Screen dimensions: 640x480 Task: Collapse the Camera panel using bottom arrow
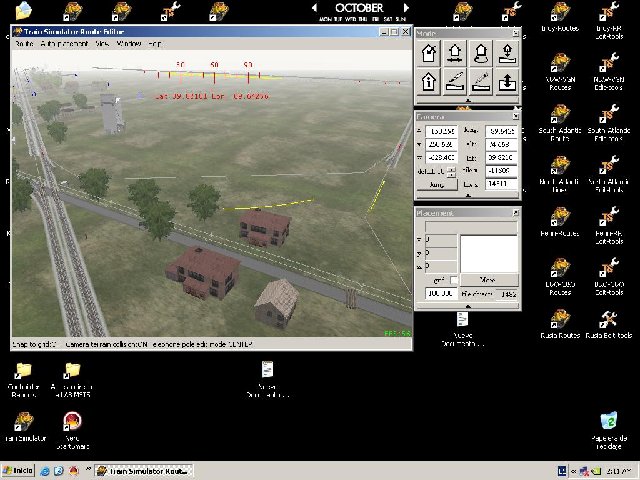click(468, 196)
